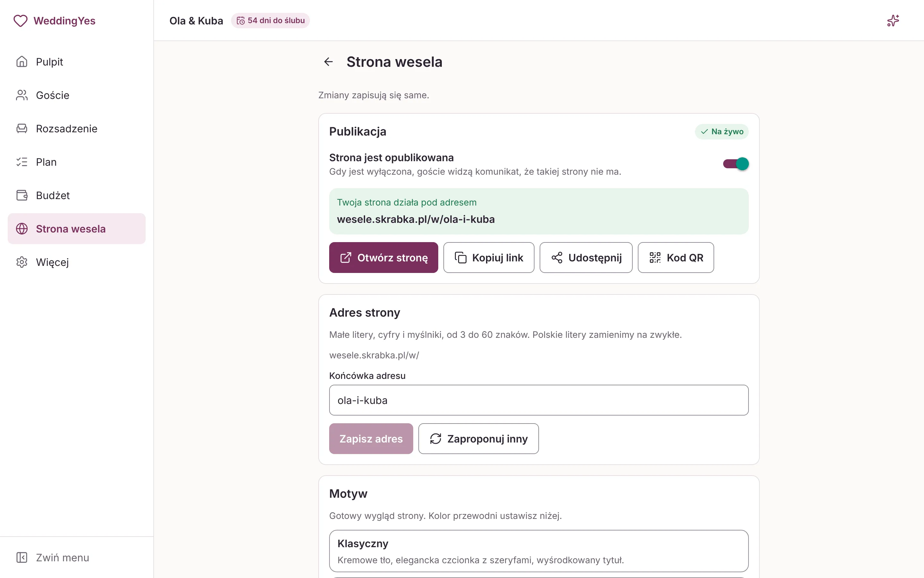Viewport: 924px width, 578px height.
Task: Click the Ola & Kuba title
Action: coord(196,21)
